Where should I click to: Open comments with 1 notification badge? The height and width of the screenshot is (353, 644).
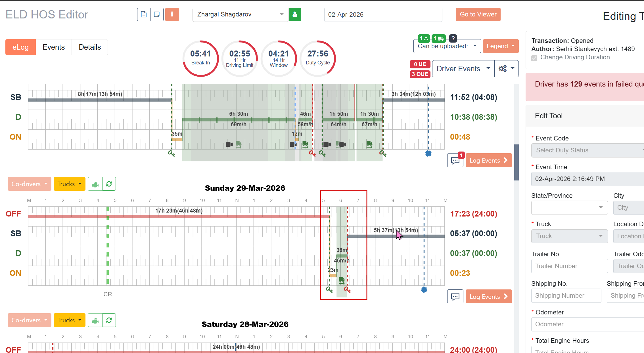pyautogui.click(x=455, y=160)
